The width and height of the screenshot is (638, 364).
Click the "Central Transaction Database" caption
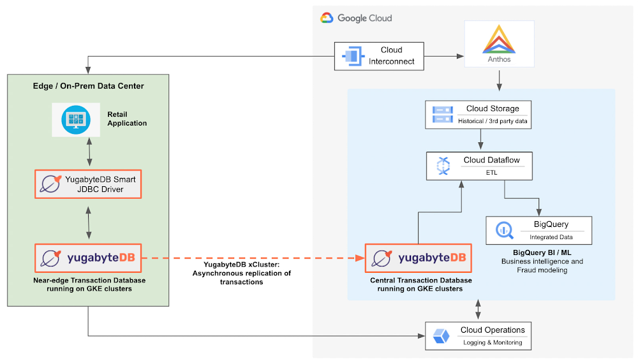pyautogui.click(x=418, y=280)
